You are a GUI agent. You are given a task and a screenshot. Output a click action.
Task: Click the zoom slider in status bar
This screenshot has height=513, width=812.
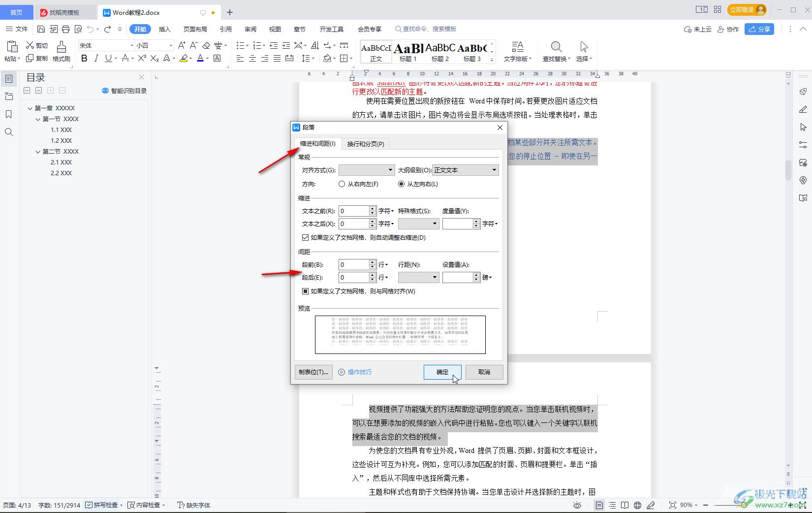(x=744, y=505)
